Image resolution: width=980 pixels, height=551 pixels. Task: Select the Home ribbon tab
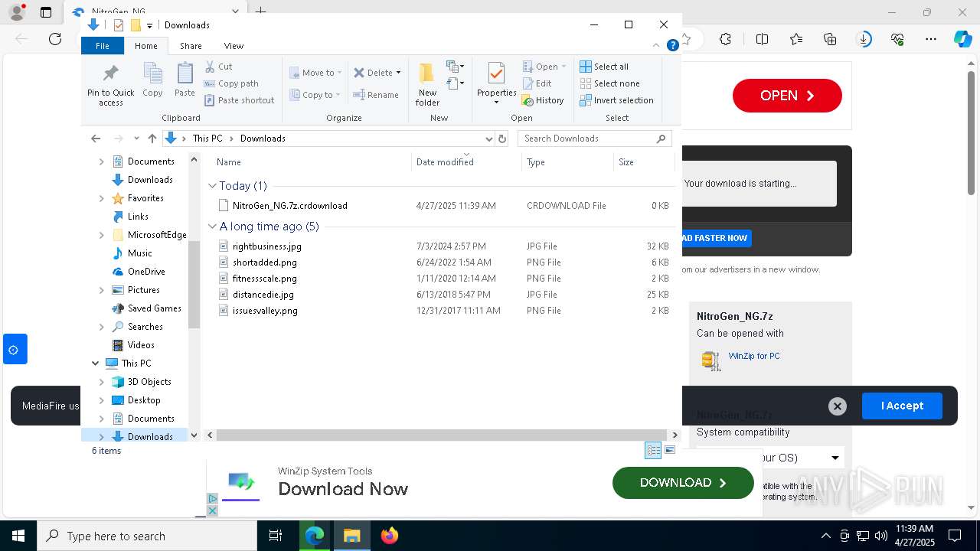click(x=145, y=46)
